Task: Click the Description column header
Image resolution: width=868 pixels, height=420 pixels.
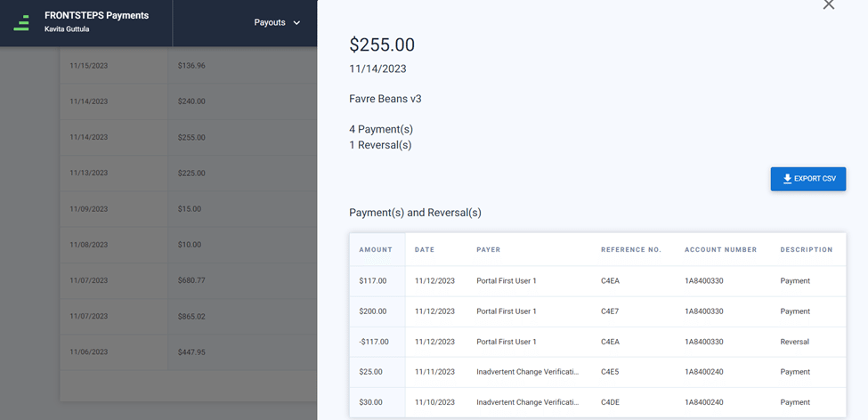Action: (807, 249)
